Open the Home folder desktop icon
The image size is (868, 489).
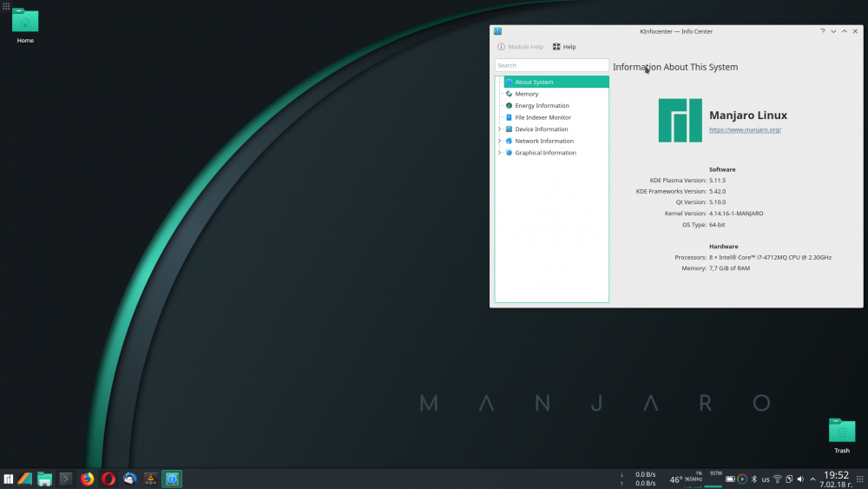coord(25,25)
